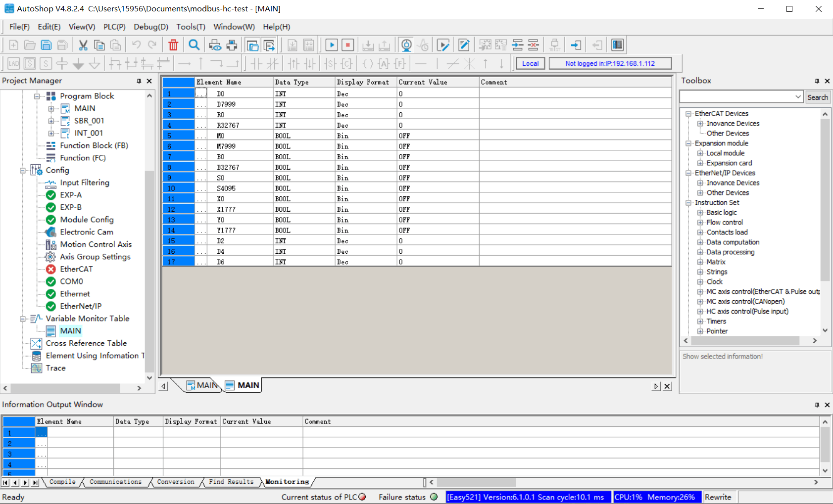Expand the EtherCAT Devices tree node

[x=689, y=113]
